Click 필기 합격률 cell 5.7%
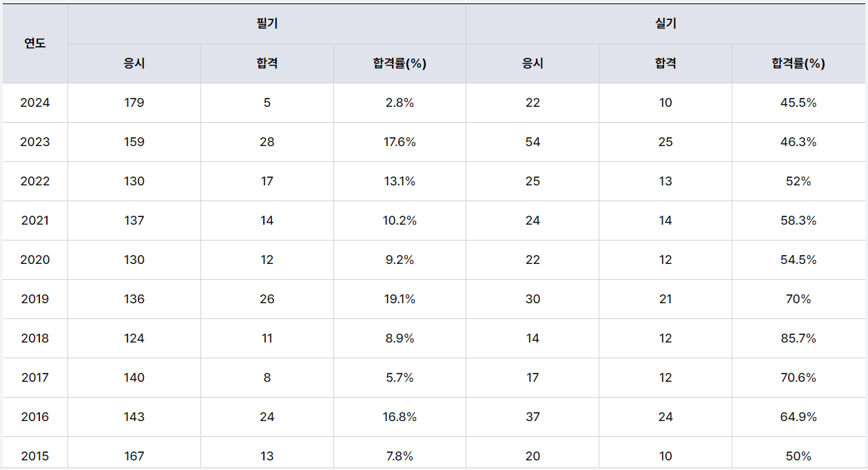Screen dimensions: 868x470 [400, 378]
